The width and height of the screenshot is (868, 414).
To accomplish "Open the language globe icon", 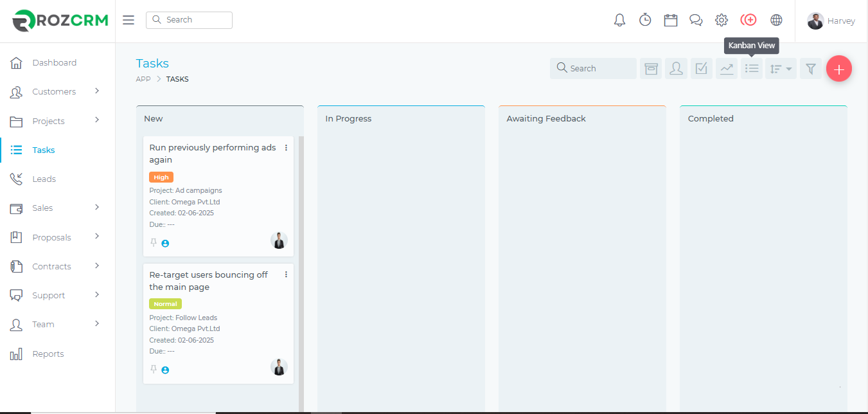I will click(x=776, y=20).
